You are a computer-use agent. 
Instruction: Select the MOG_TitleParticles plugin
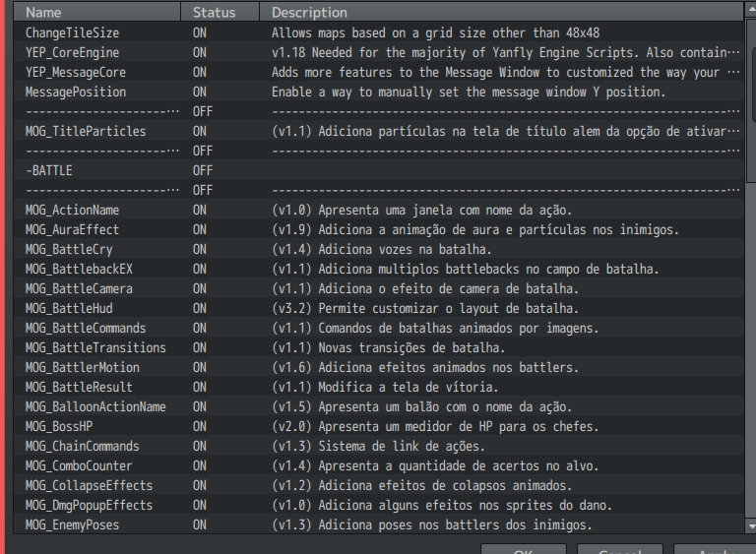(x=378, y=131)
